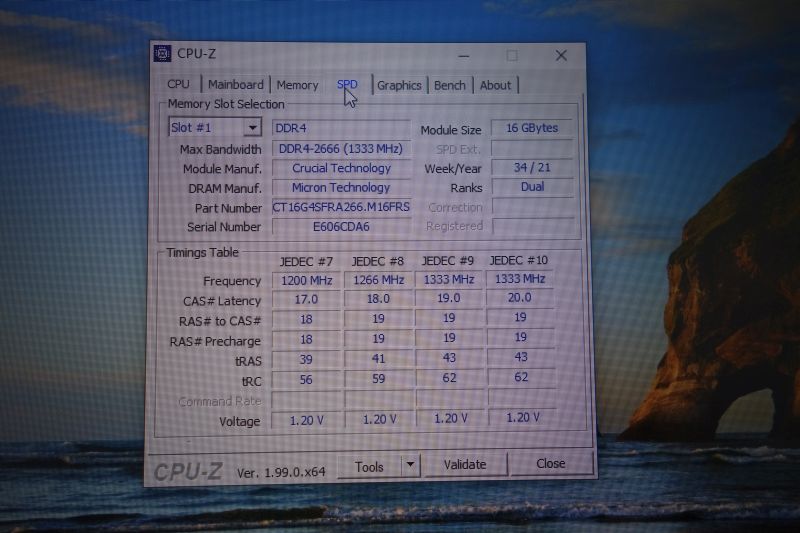The image size is (800, 533).
Task: Open the CPU tab
Action: [179, 84]
